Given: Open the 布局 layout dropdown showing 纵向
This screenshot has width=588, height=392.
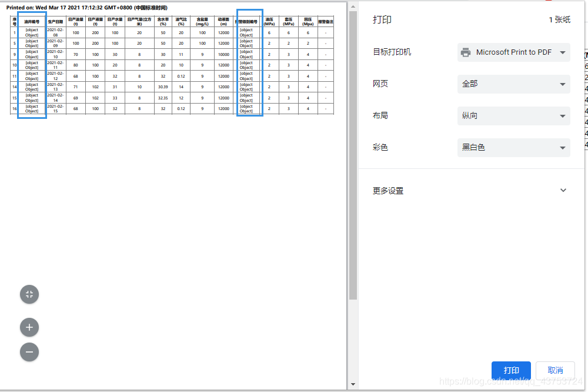Looking at the screenshot, I should (513, 115).
